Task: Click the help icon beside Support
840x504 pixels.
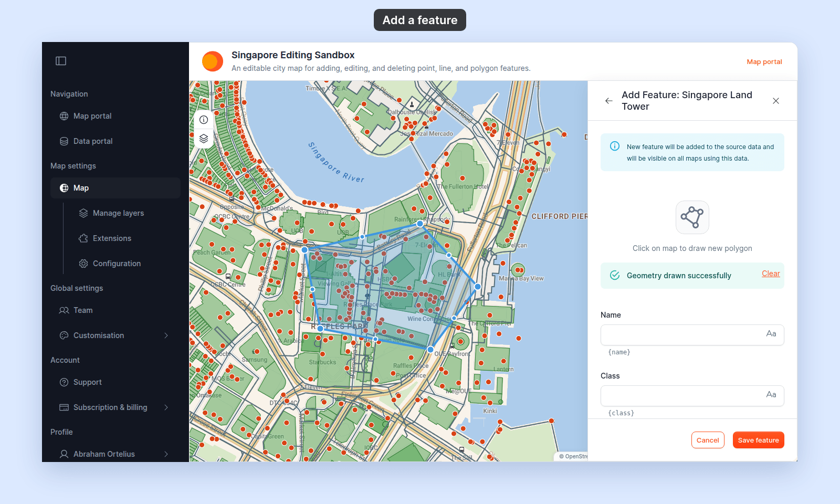Action: (x=64, y=382)
